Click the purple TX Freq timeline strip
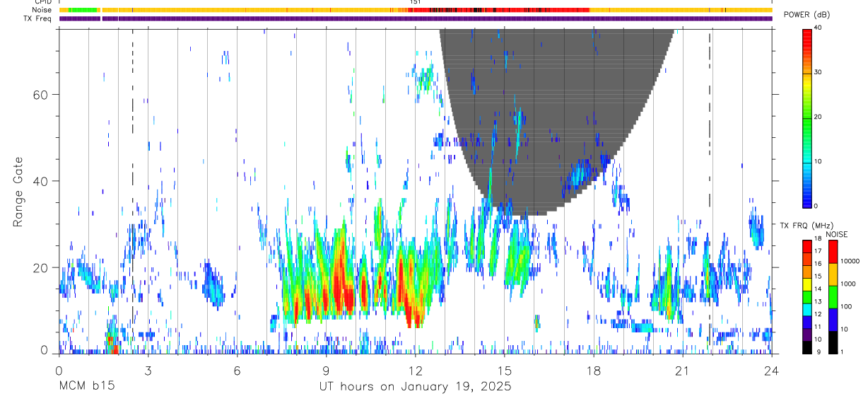The image size is (868, 401). click(416, 18)
